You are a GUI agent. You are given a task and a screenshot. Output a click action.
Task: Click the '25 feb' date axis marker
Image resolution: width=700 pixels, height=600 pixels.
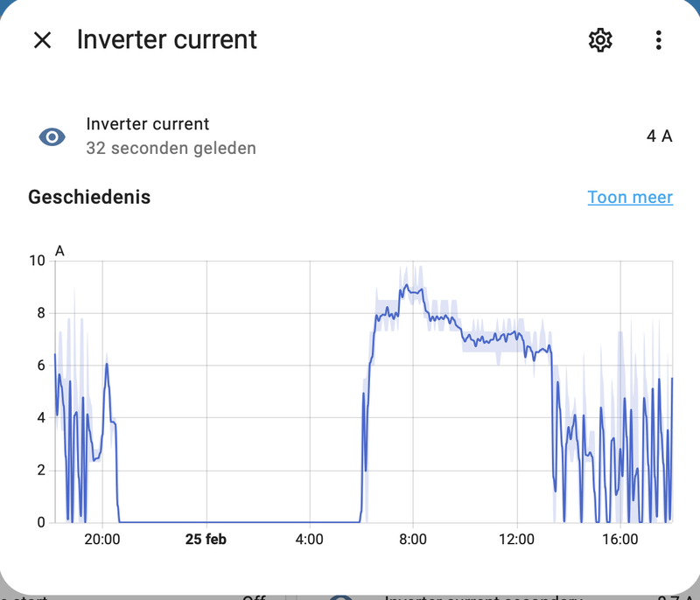pos(206,540)
